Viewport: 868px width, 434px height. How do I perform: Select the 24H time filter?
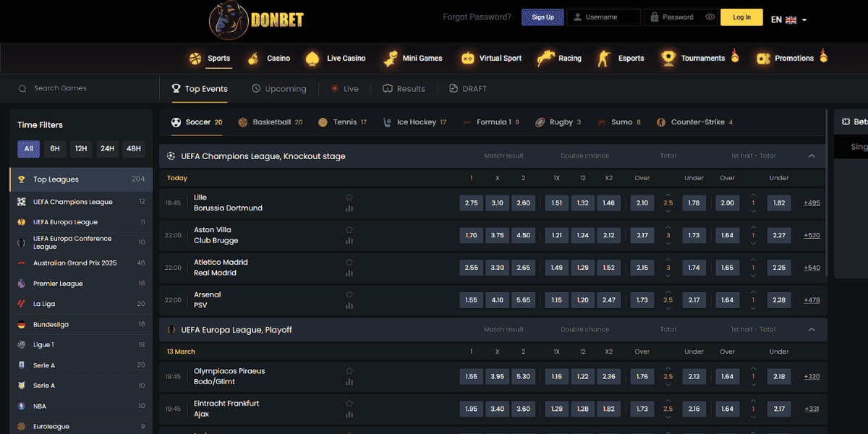107,149
